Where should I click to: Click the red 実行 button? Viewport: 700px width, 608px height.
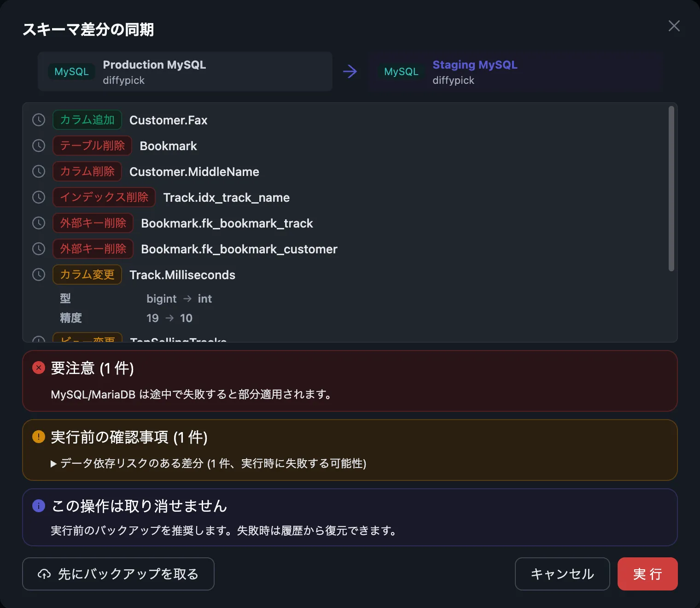click(647, 574)
